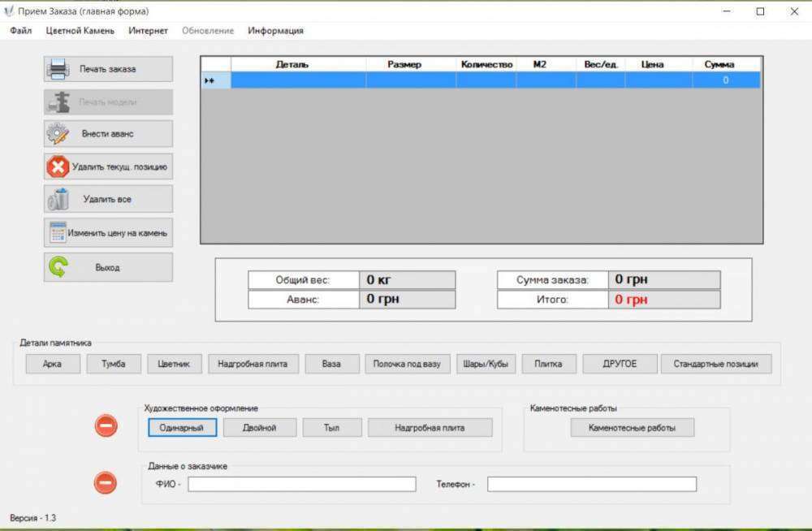
Task: Click the red Итого value 0 грн
Action: coord(664,300)
